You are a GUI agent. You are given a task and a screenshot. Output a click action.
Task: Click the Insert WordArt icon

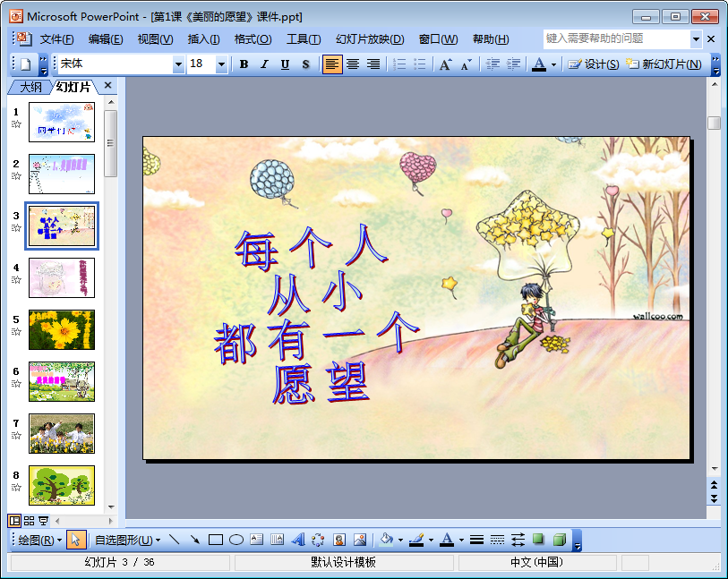click(298, 540)
